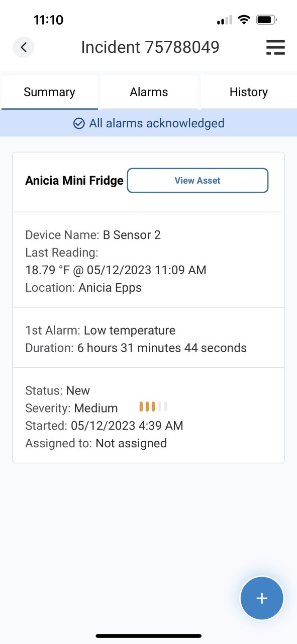This screenshot has width=297, height=644.
Task: Open the History tab
Action: pyautogui.click(x=248, y=92)
